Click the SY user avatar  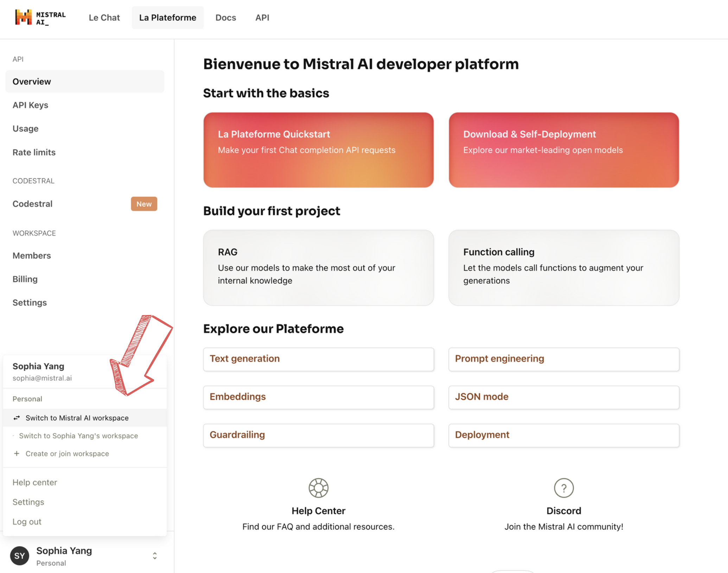click(20, 556)
